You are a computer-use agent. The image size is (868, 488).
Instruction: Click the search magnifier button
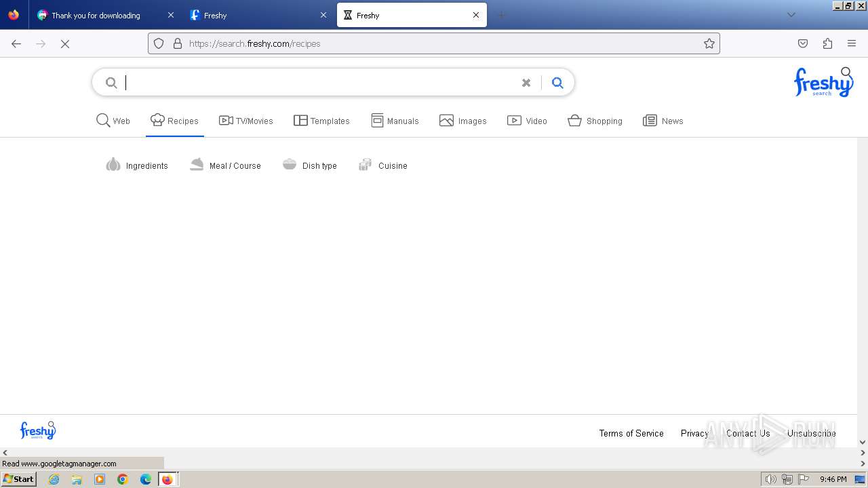pyautogui.click(x=557, y=83)
